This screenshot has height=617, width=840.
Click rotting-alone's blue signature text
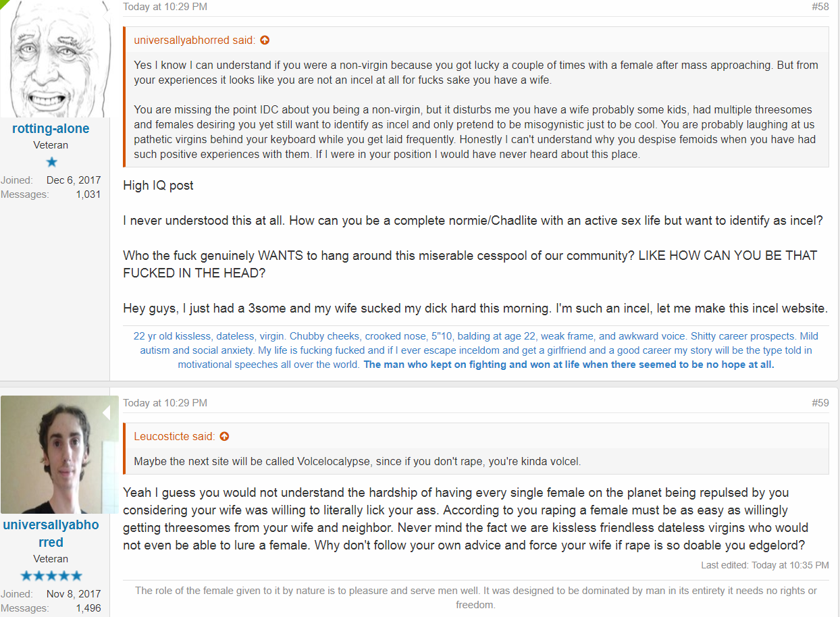coord(475,350)
